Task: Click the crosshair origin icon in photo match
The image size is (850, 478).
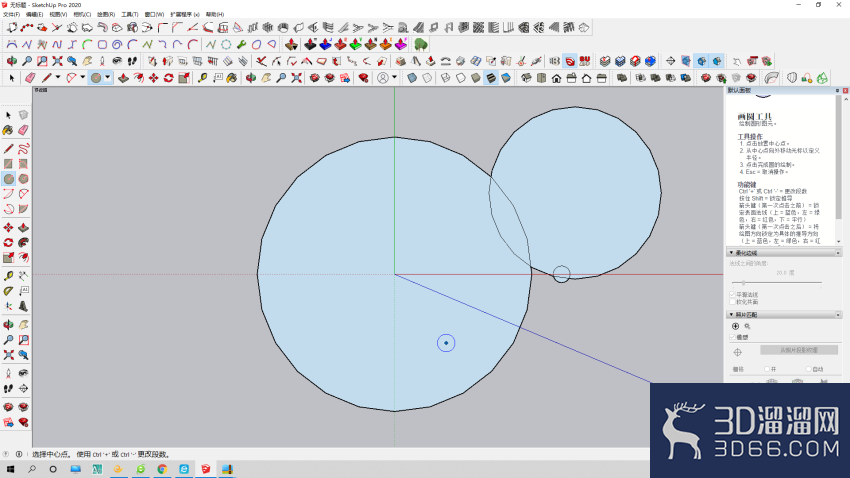Action: tap(738, 352)
